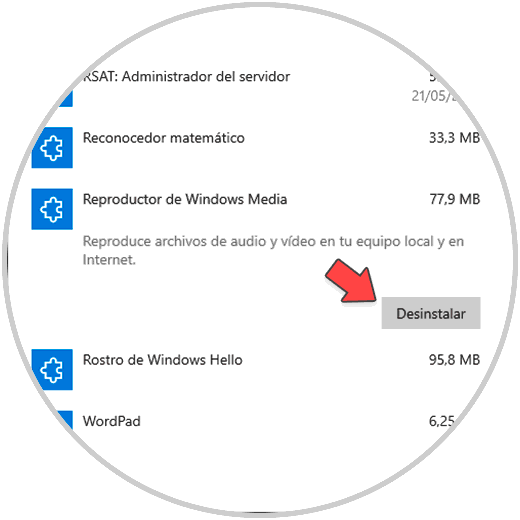520x520 pixels.
Task: Click the RSAT size value above the date
Action: [433, 77]
